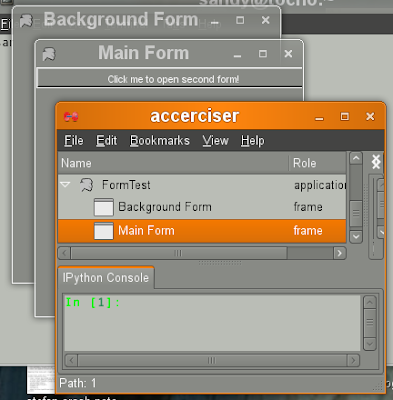The image size is (393, 400).
Task: Click the tree horizontal scroll left arrow
Action: 64,253
